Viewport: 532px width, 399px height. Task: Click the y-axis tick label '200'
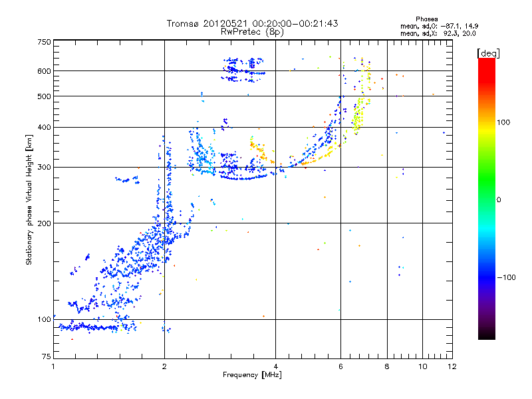[44, 223]
